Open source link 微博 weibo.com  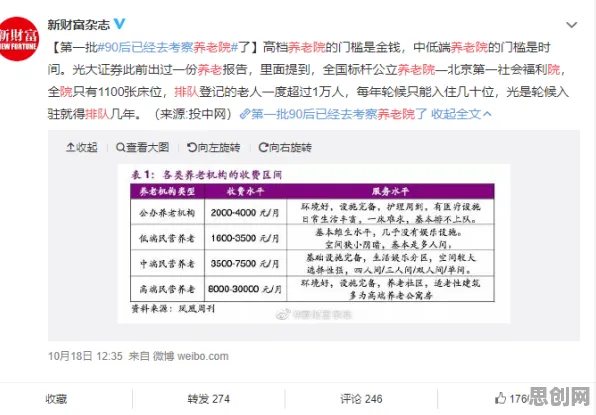[190, 356]
